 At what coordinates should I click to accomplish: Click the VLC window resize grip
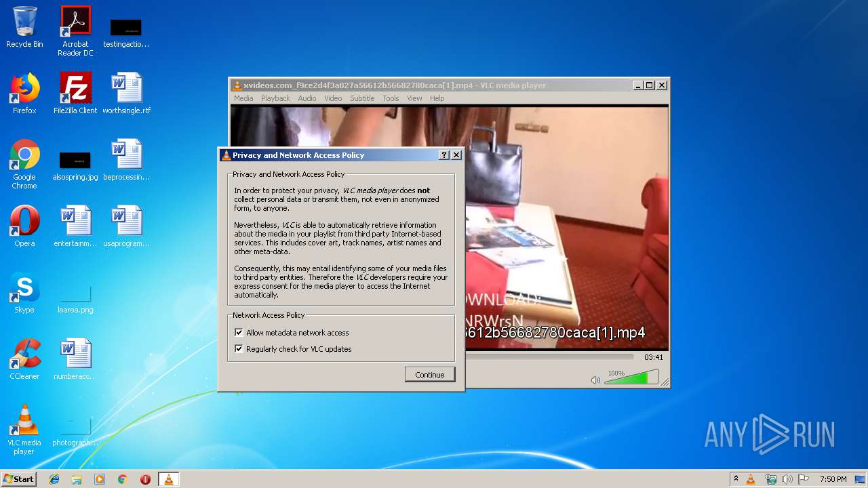(665, 383)
